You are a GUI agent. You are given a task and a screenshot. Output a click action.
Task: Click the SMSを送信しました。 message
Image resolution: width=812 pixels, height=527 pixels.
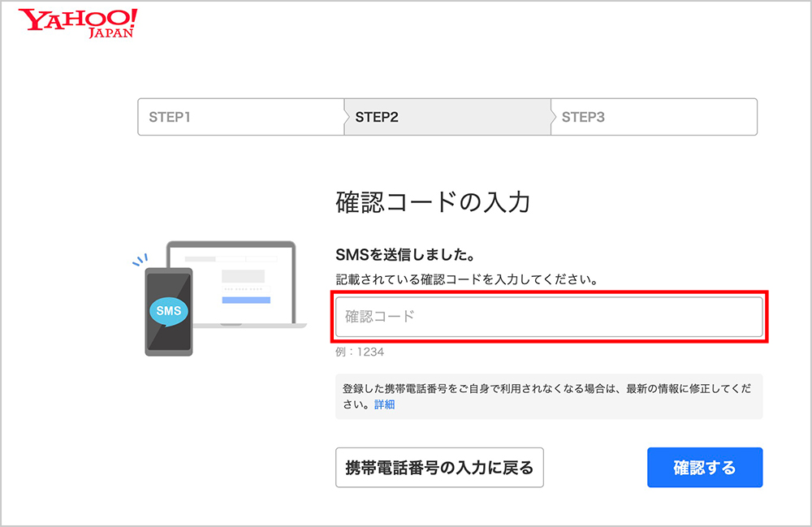[x=405, y=255]
